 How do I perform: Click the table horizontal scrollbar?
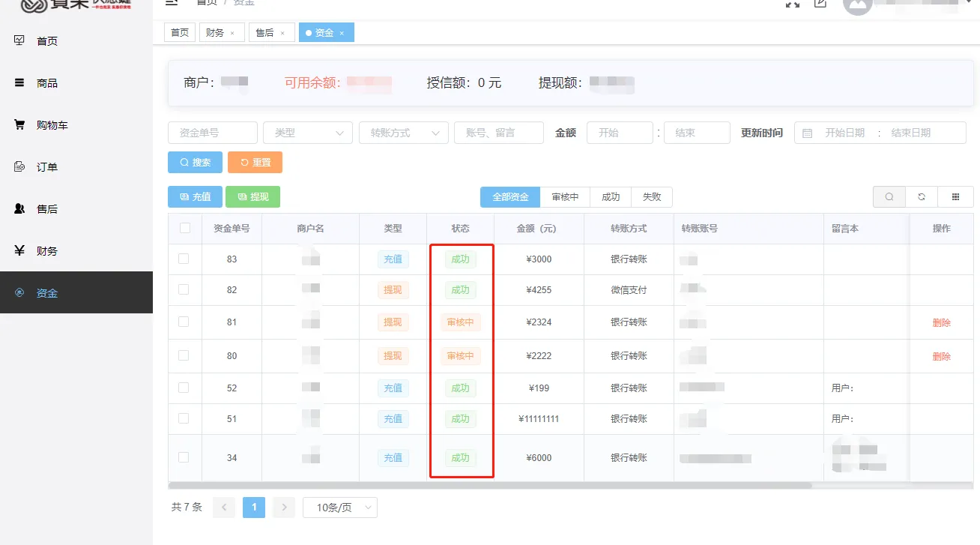click(x=491, y=485)
